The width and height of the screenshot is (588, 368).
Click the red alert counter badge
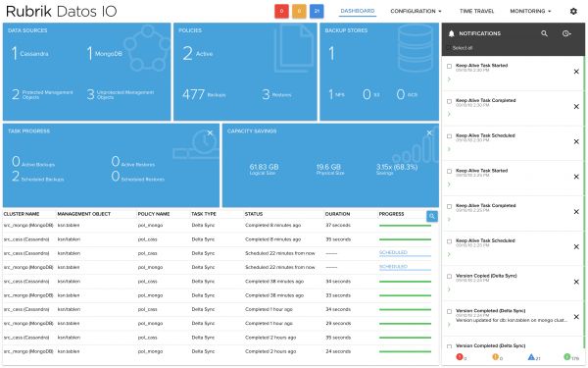pyautogui.click(x=281, y=11)
